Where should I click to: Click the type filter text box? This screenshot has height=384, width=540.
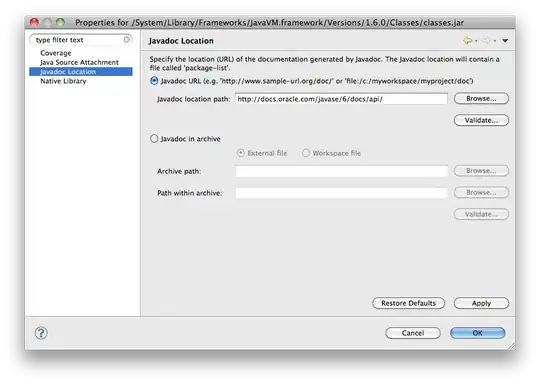[x=81, y=40]
